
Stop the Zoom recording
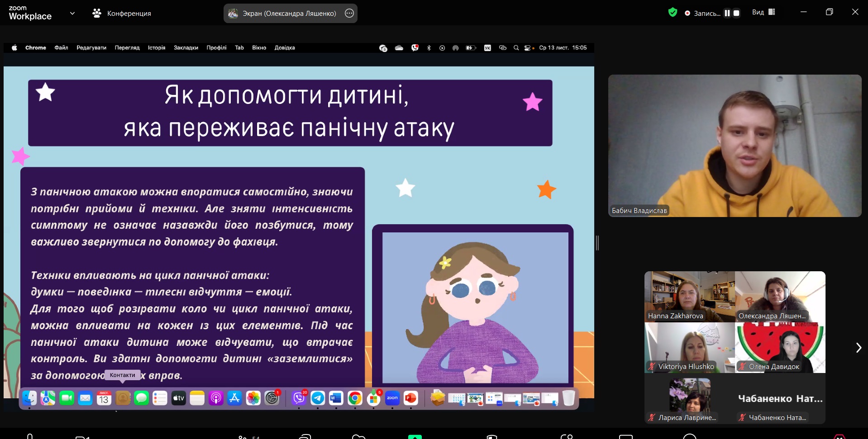[x=736, y=13]
